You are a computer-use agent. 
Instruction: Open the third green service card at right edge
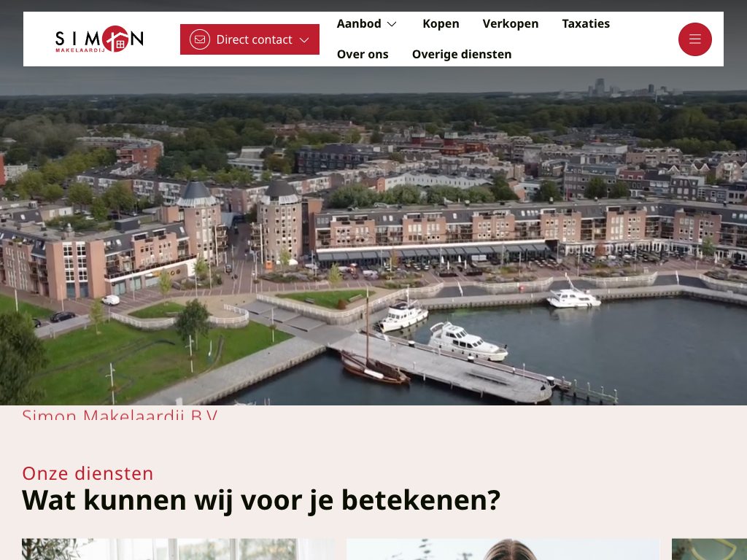708,549
